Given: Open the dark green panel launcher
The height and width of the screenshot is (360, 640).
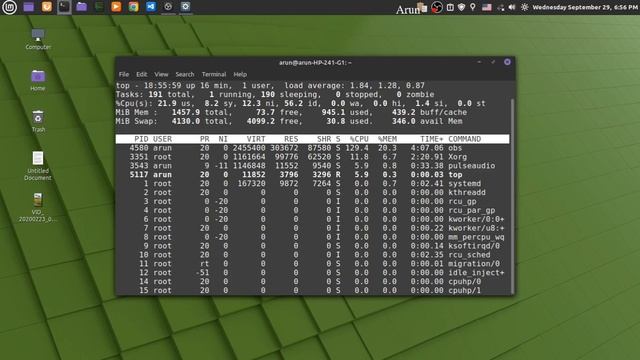Looking at the screenshot, I should [x=99, y=7].
